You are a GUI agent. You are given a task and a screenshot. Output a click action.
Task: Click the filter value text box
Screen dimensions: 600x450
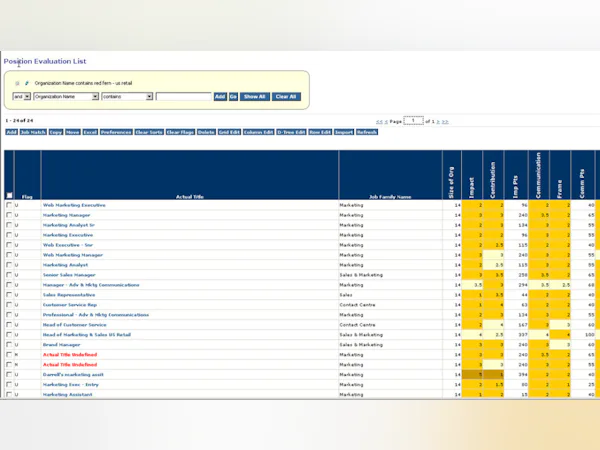(x=184, y=96)
